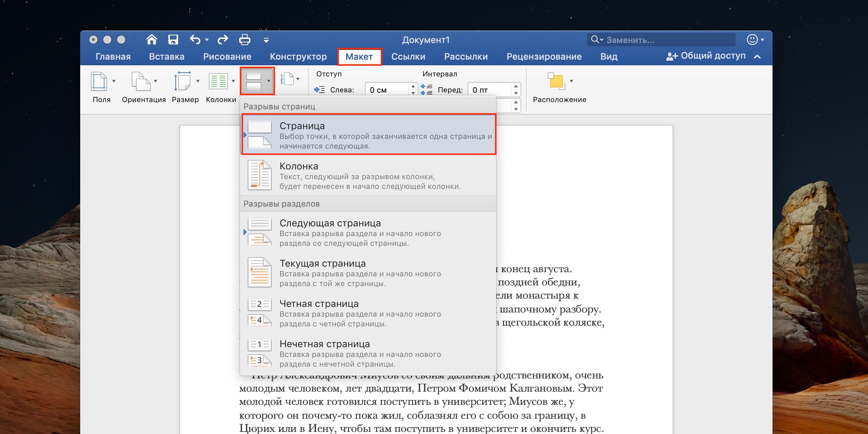Expand the Расположение arrangement dropdown arrow

571,81
